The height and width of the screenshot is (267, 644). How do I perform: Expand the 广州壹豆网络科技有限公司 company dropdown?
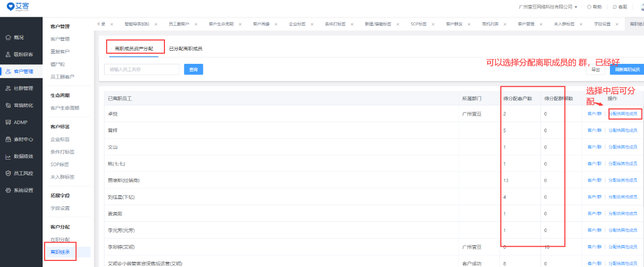pos(548,7)
